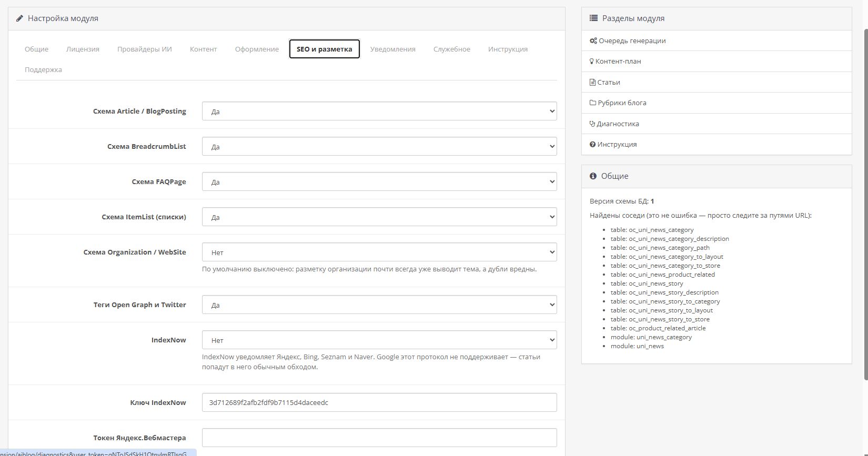Click the Ключ IndexNow label
This screenshot has height=456, width=868.
(158, 402)
